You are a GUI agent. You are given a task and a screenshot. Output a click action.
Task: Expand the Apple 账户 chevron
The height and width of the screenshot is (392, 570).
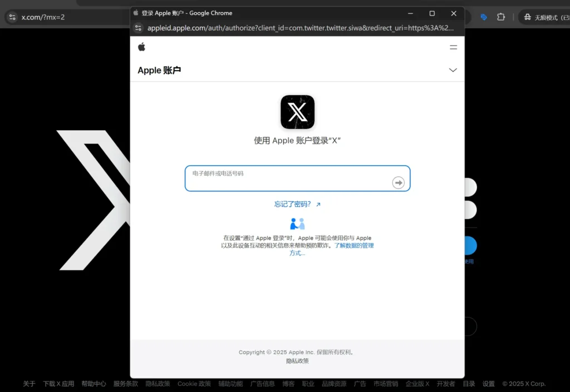coord(453,70)
